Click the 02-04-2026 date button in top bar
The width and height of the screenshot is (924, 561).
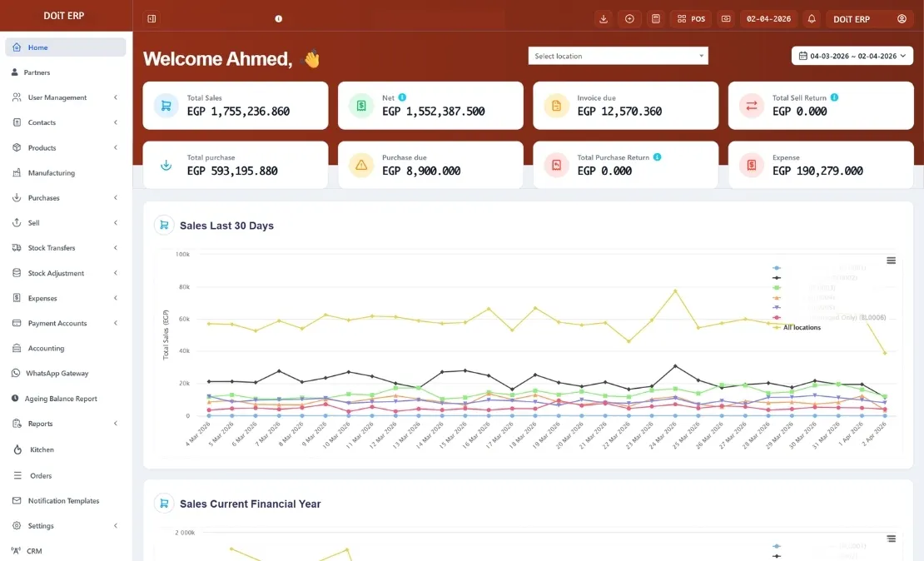(x=768, y=18)
